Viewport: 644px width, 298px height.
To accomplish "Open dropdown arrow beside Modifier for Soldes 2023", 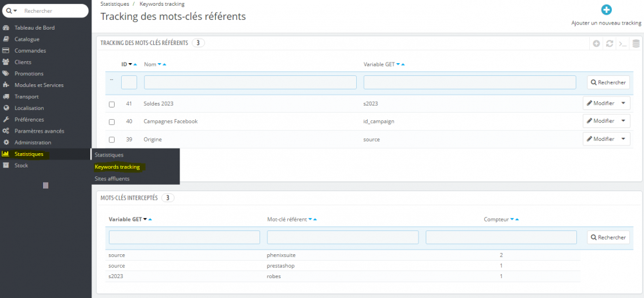I will (x=624, y=104).
